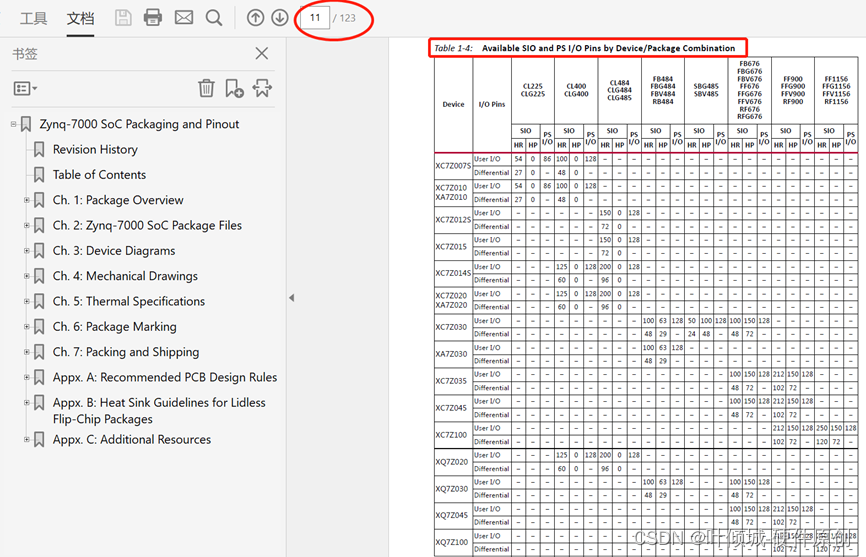Expand Appx. A: Recommended PCB Design Rules

(x=27, y=378)
